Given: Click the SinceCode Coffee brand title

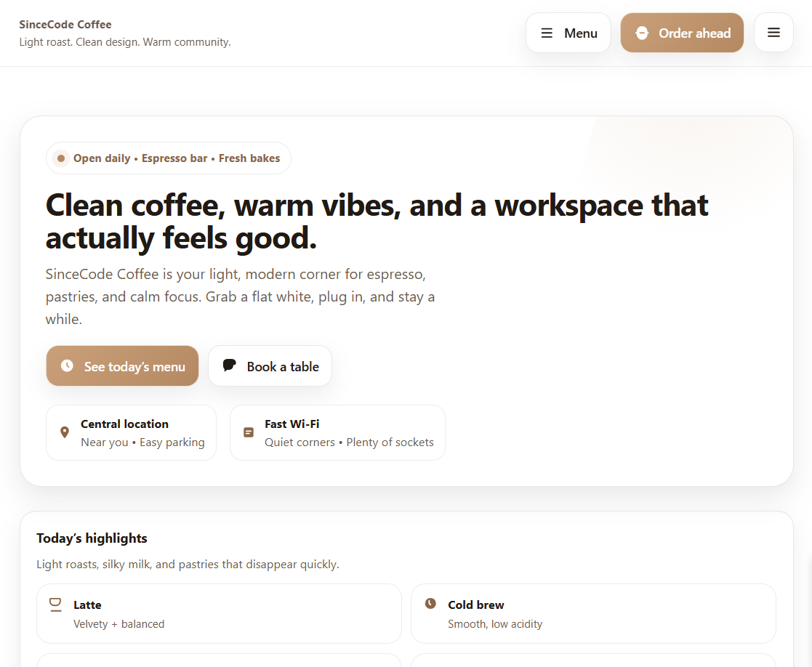Looking at the screenshot, I should click(x=65, y=25).
